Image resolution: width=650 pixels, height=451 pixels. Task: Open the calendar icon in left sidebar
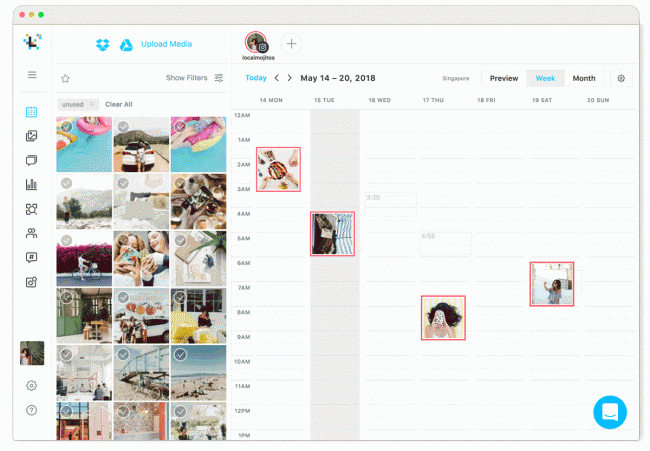pos(31,111)
